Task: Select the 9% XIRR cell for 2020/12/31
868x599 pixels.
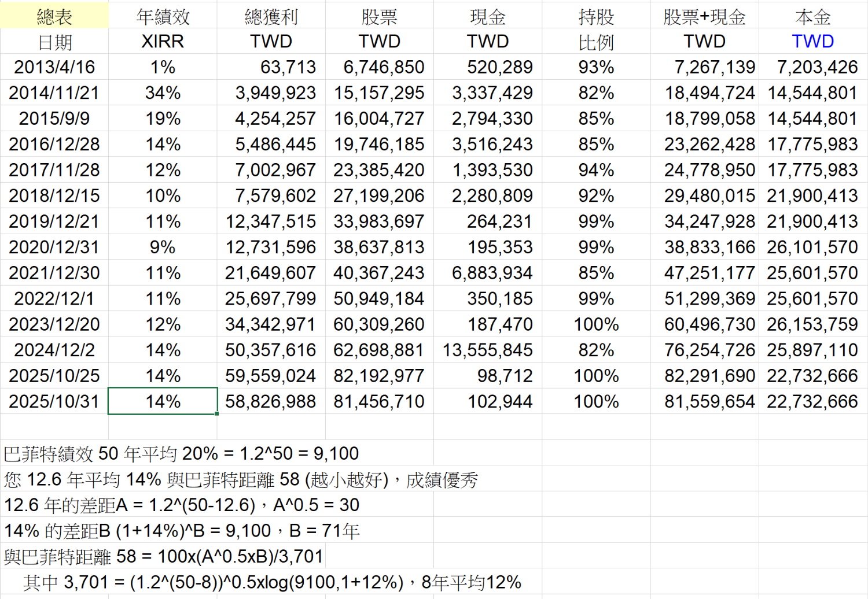Action: 163,247
